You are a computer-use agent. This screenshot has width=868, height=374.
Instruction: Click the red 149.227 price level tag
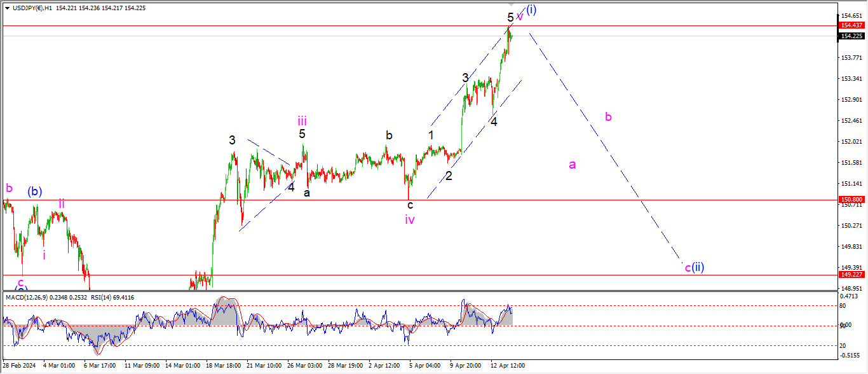[851, 275]
